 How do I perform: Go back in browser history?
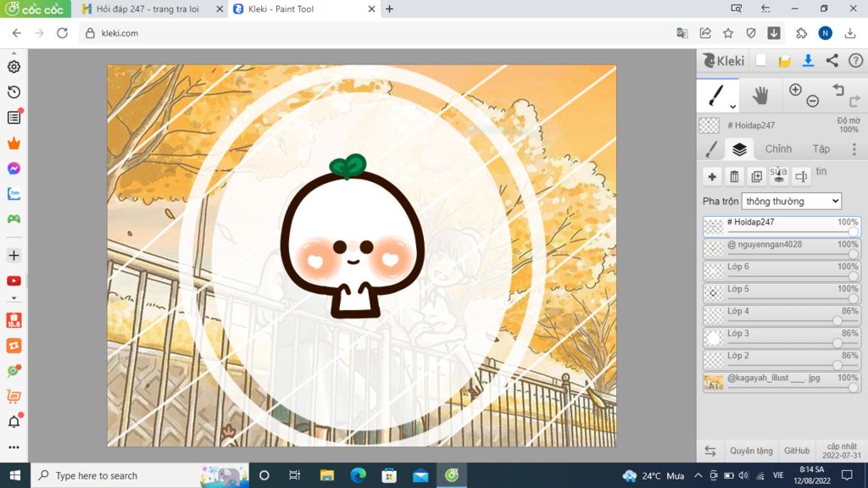pos(17,33)
